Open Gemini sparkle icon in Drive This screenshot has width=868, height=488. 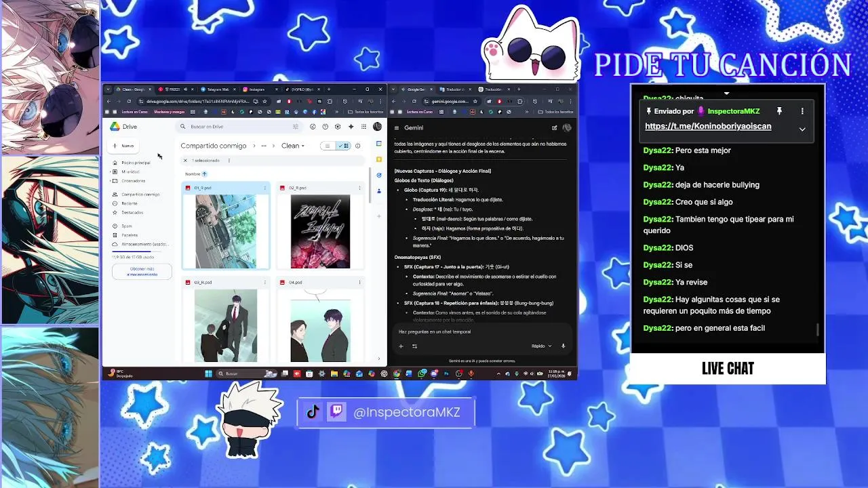point(351,127)
